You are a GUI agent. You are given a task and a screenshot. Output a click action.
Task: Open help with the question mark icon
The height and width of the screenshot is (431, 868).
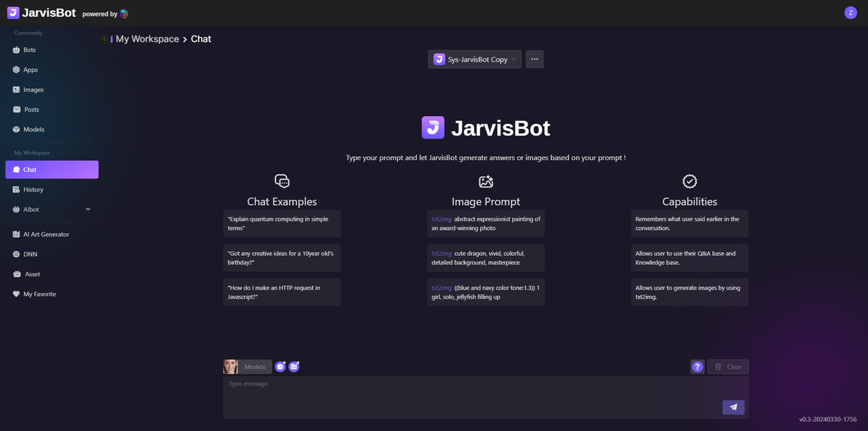point(697,367)
